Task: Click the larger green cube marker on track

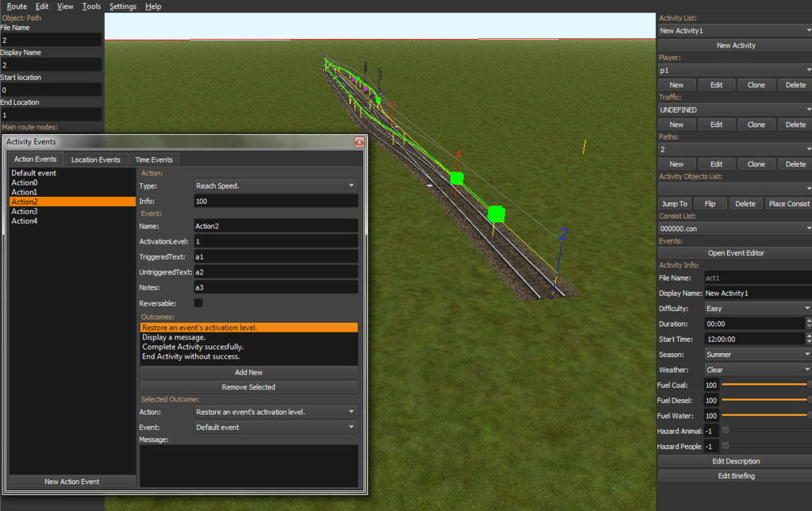Action: (x=496, y=213)
